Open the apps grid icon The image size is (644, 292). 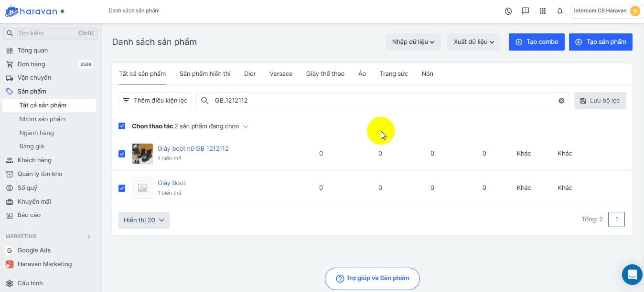click(x=543, y=11)
